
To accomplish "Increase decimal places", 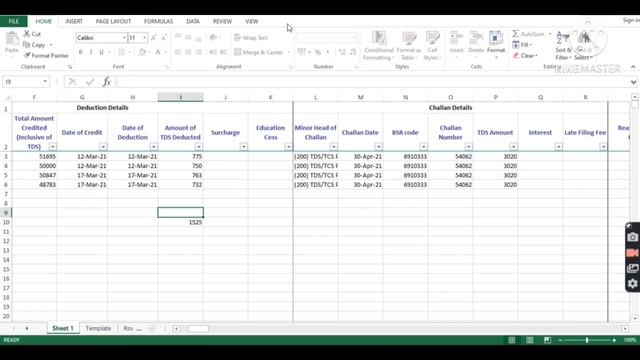I will (342, 52).
